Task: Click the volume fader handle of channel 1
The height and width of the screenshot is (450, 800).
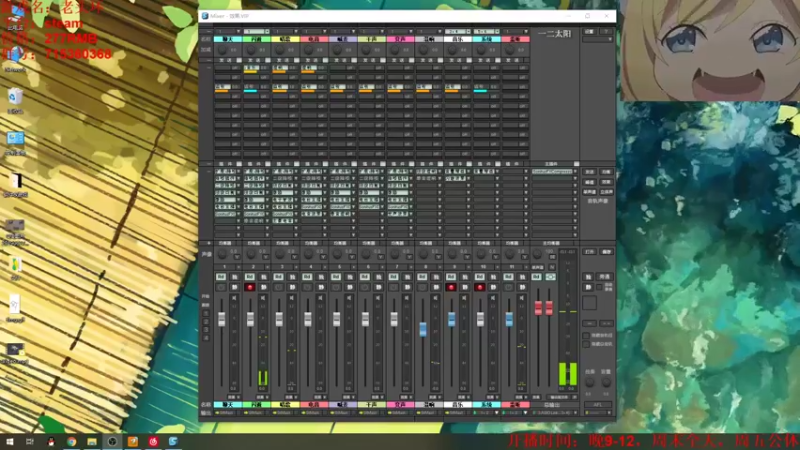Action: [x=221, y=319]
